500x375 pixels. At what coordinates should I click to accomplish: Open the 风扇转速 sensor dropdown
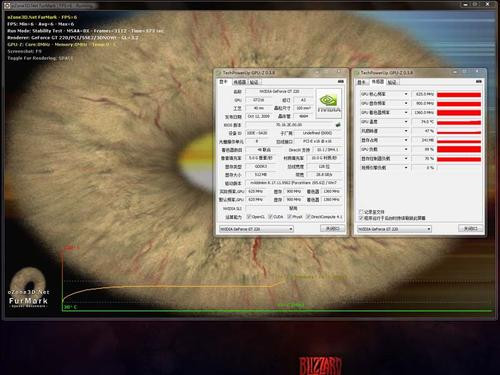406,131
